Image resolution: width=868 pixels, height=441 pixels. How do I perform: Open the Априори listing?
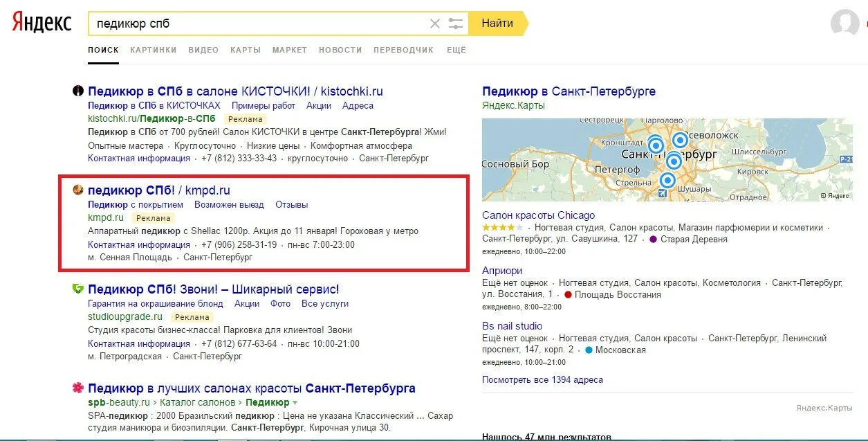(502, 271)
